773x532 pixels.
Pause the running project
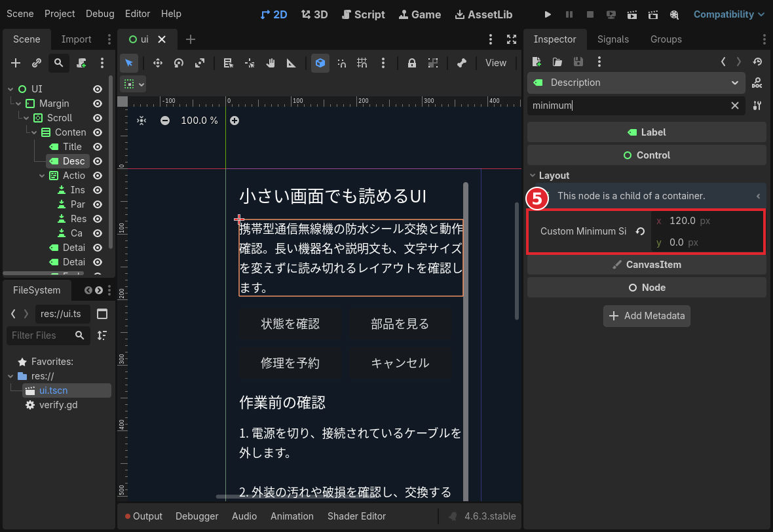(569, 14)
